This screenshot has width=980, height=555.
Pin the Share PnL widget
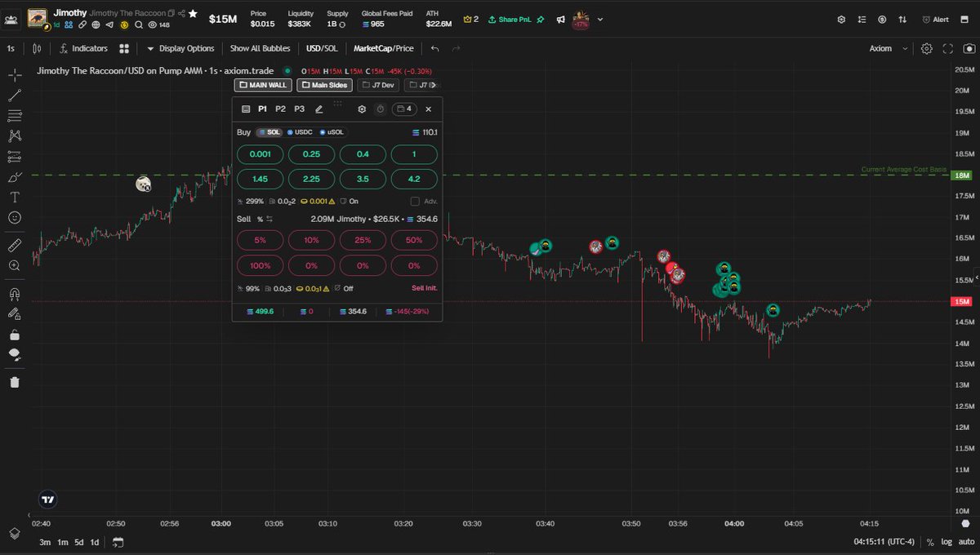click(541, 19)
